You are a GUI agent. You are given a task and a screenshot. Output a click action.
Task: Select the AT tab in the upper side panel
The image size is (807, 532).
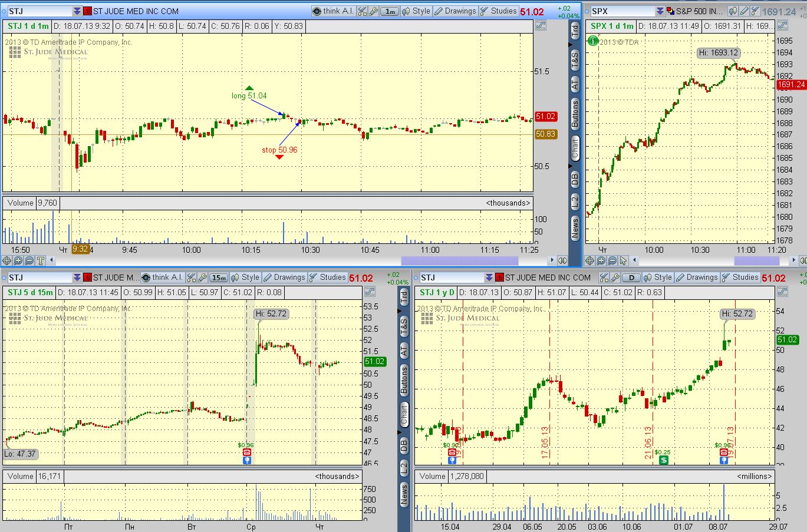pos(575,84)
